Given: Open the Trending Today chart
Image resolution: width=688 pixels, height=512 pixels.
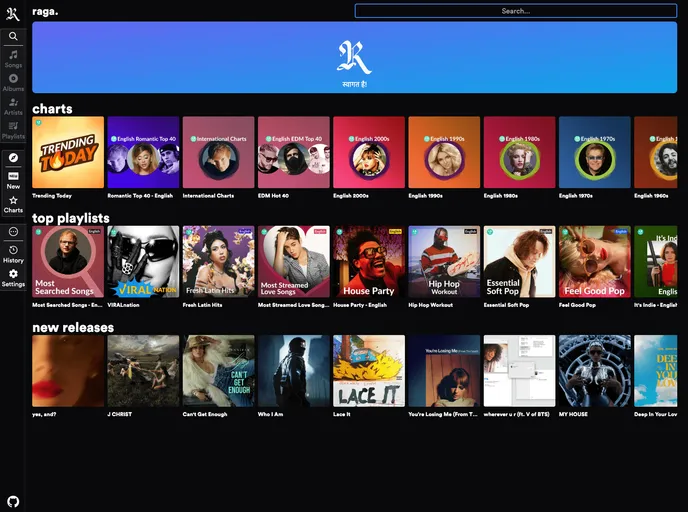Looking at the screenshot, I should [x=68, y=152].
